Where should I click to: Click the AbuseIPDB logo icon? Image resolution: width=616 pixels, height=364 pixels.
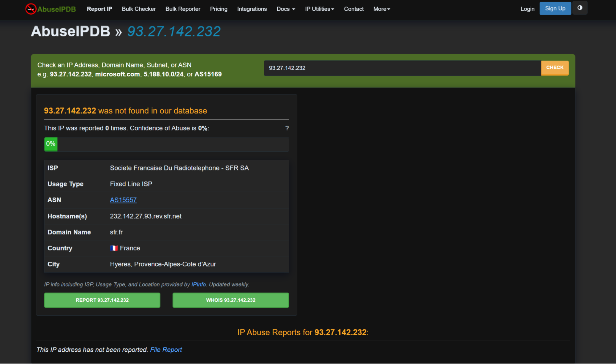(x=31, y=9)
